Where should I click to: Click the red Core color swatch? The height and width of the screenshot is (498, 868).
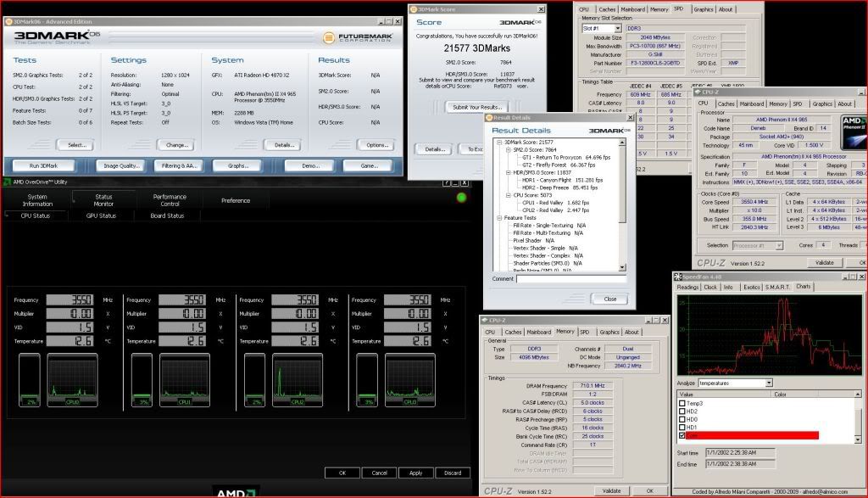(797, 435)
